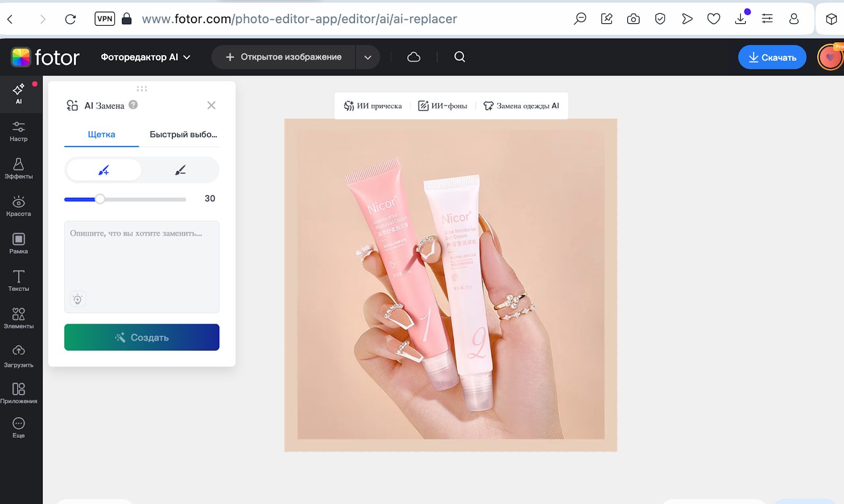Click the Создать generate button
This screenshot has height=504, width=844.
pyautogui.click(x=142, y=337)
